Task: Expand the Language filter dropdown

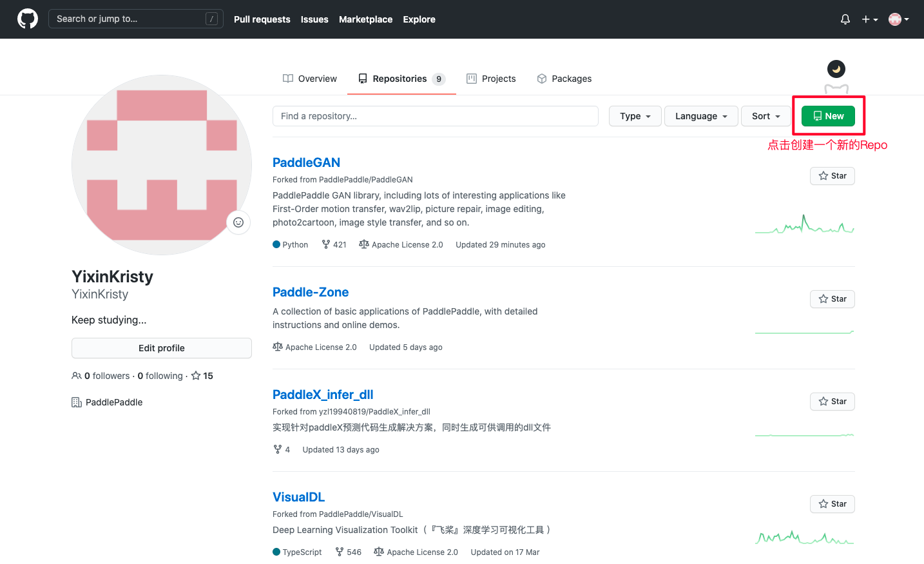Action: (701, 116)
